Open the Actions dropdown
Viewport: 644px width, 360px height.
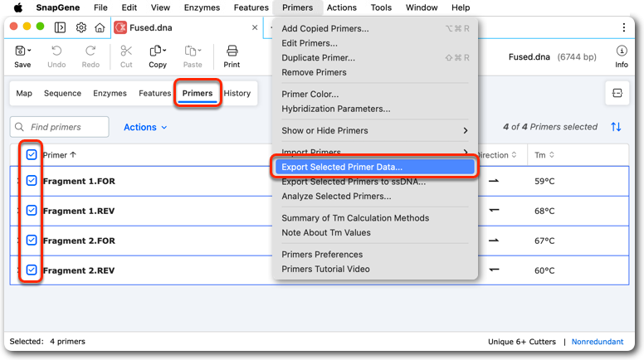pyautogui.click(x=145, y=127)
